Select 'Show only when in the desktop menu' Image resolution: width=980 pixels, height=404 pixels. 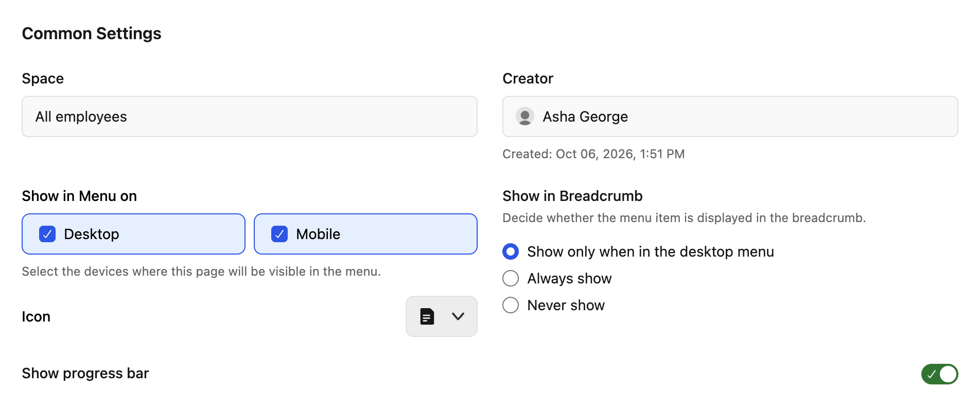click(x=511, y=251)
